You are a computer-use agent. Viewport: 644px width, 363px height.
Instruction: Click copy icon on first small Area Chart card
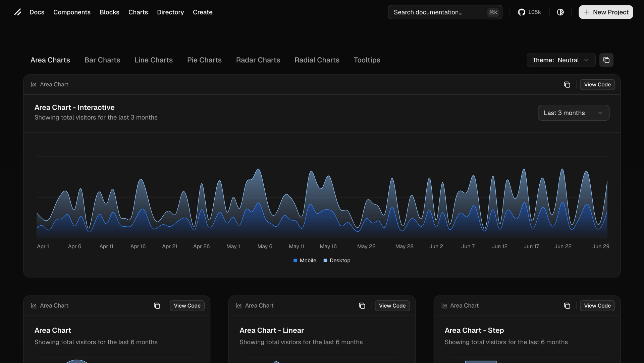coord(157,306)
